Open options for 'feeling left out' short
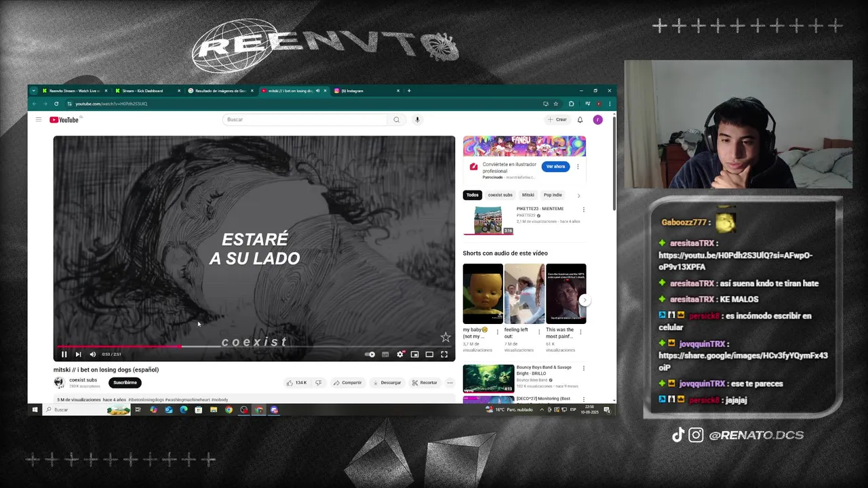Image resolution: width=868 pixels, height=488 pixels. click(539, 331)
